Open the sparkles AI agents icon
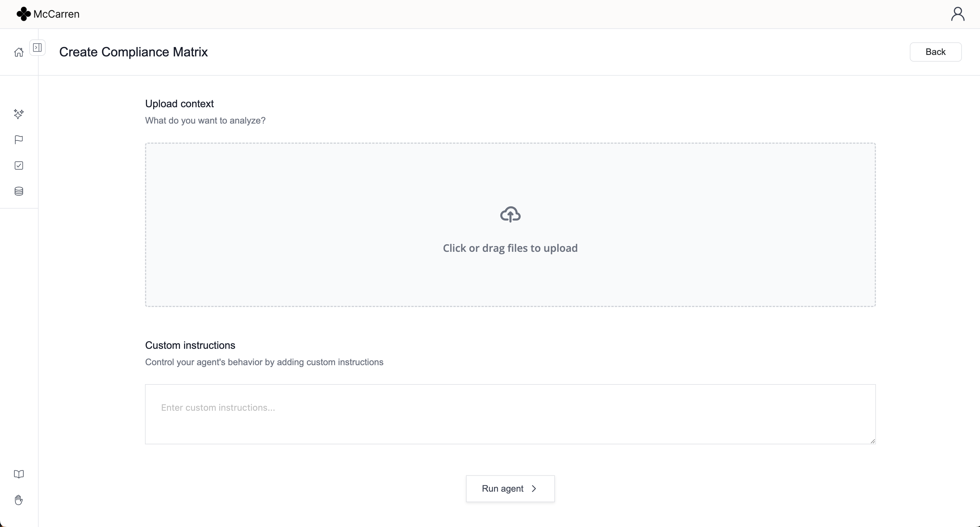The height and width of the screenshot is (527, 980). tap(19, 114)
